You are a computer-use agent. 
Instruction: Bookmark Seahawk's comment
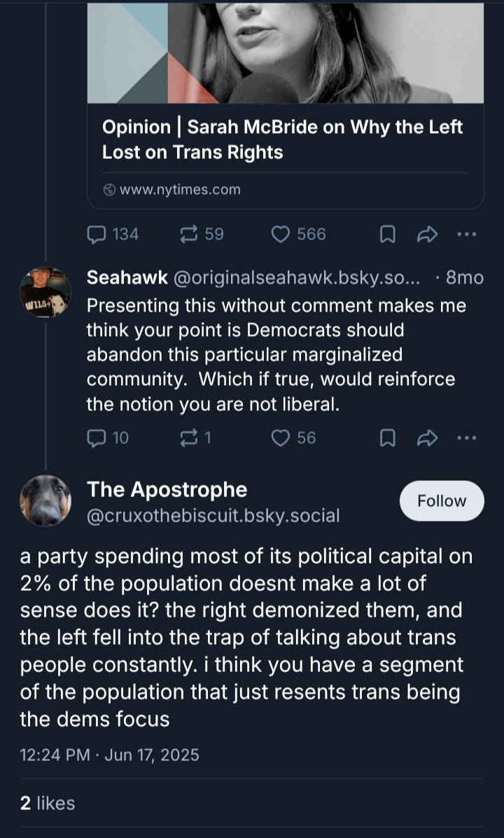coord(387,439)
